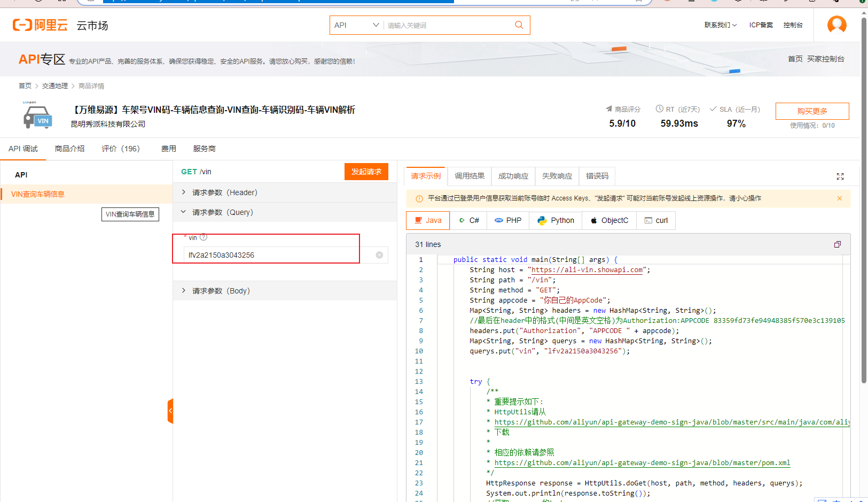The height and width of the screenshot is (502, 868).
Task: Copy the code sample
Action: [838, 244]
